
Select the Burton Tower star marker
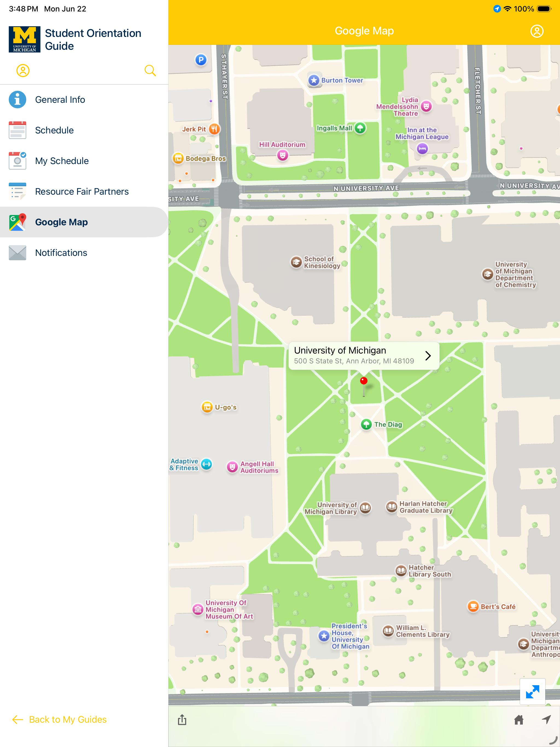[x=314, y=80]
